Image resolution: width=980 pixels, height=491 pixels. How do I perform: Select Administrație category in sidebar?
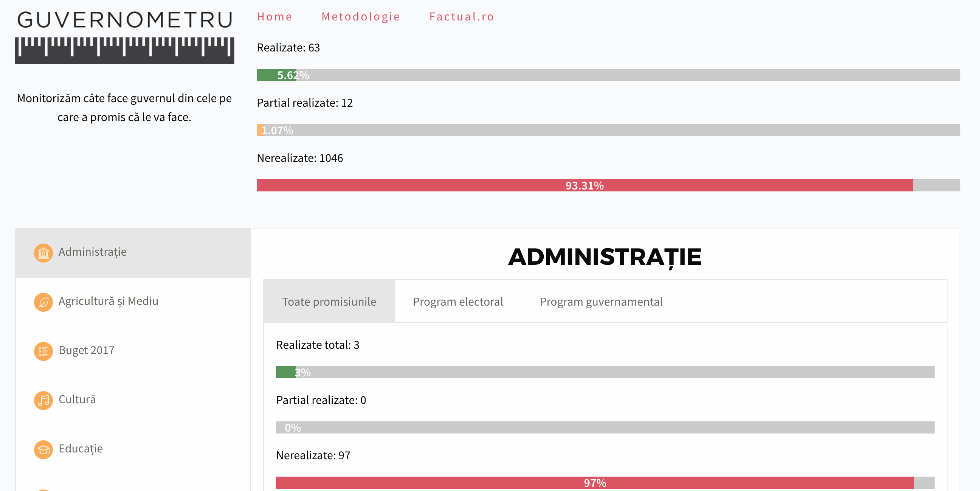(x=93, y=252)
